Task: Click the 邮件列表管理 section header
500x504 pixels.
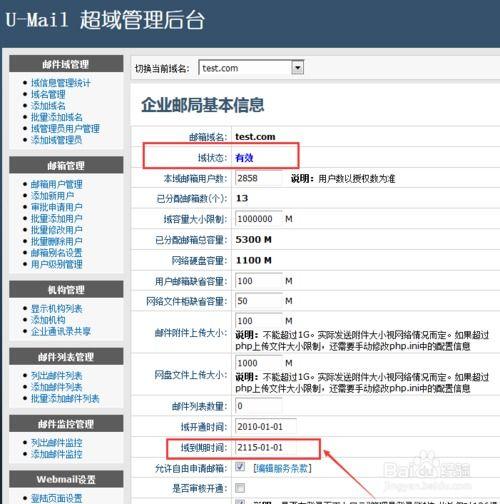Action: 66,357
